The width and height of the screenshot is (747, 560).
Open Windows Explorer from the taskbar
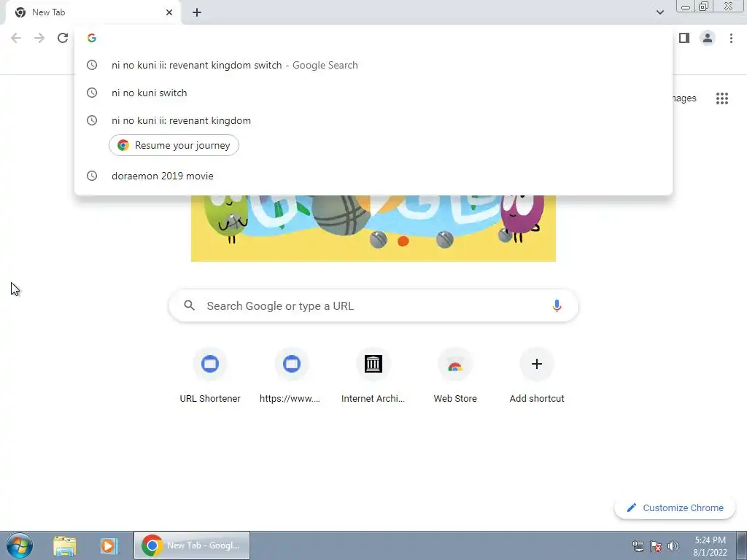coord(64,545)
